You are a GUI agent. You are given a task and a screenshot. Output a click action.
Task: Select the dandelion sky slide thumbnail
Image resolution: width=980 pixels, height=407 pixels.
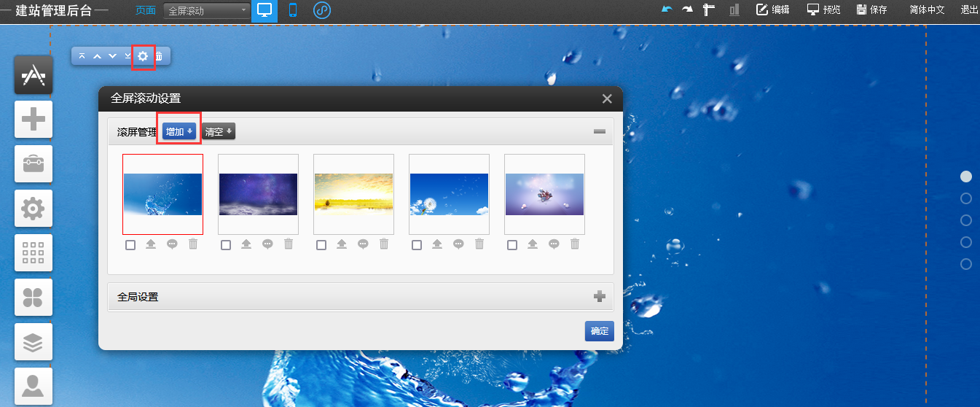click(449, 194)
